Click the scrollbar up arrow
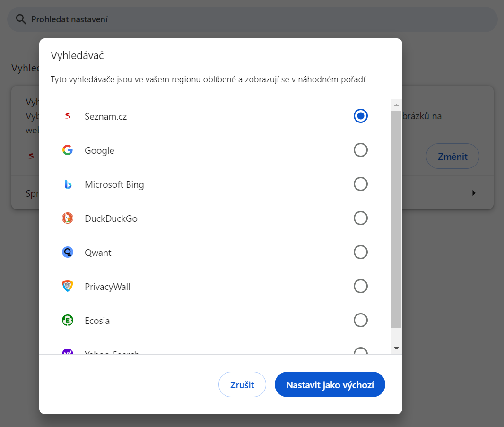 (395, 104)
